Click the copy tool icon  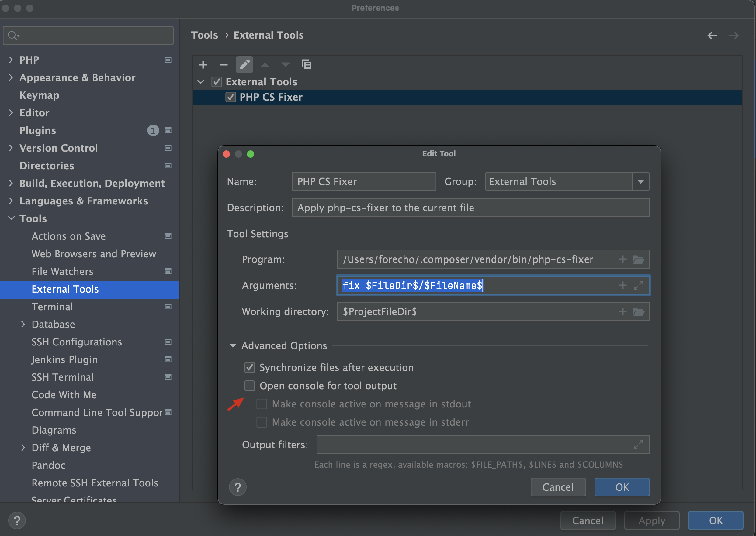tap(307, 65)
